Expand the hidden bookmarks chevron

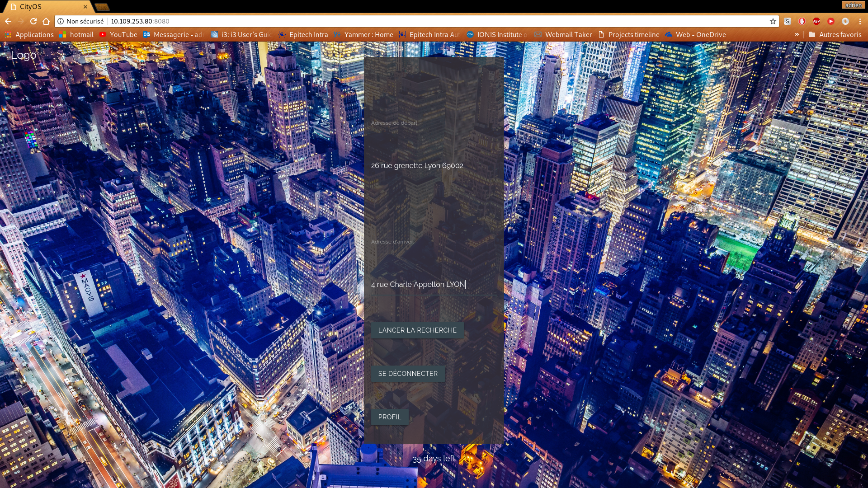(797, 34)
